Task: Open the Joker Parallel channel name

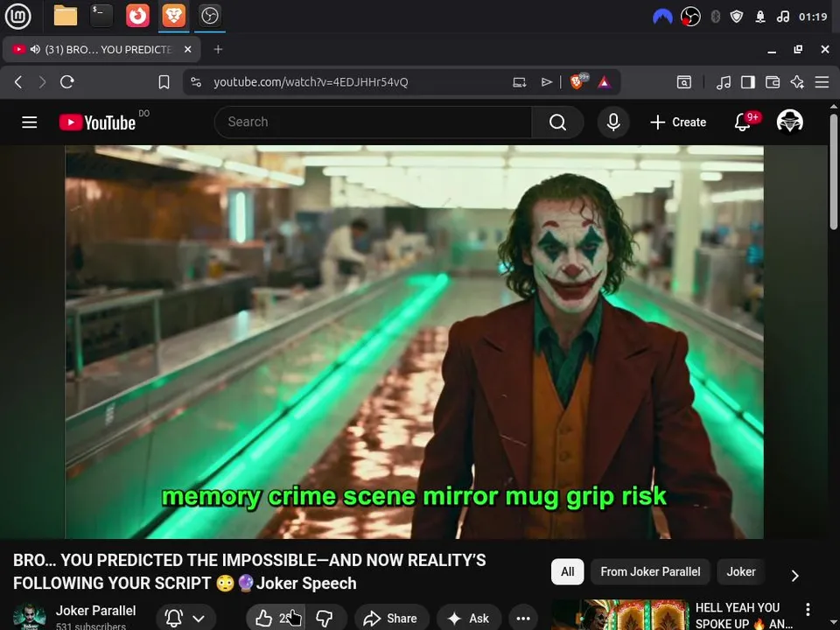Action: pos(96,611)
